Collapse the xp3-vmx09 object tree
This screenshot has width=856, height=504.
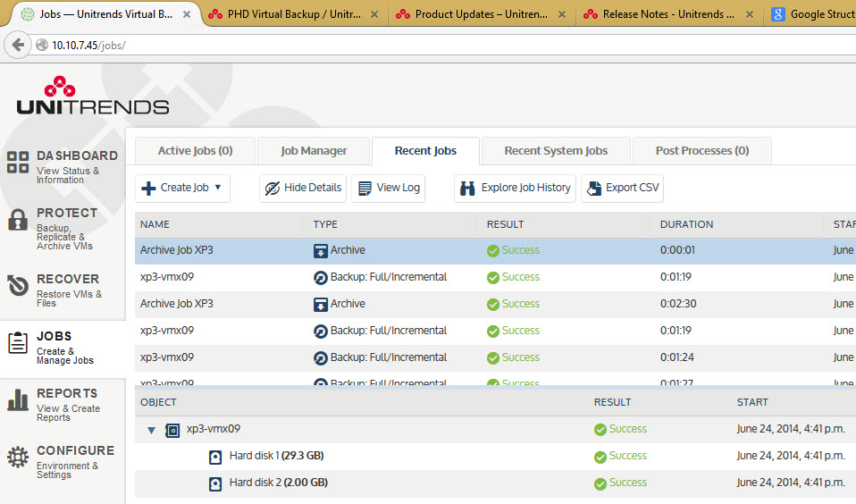coord(151,431)
